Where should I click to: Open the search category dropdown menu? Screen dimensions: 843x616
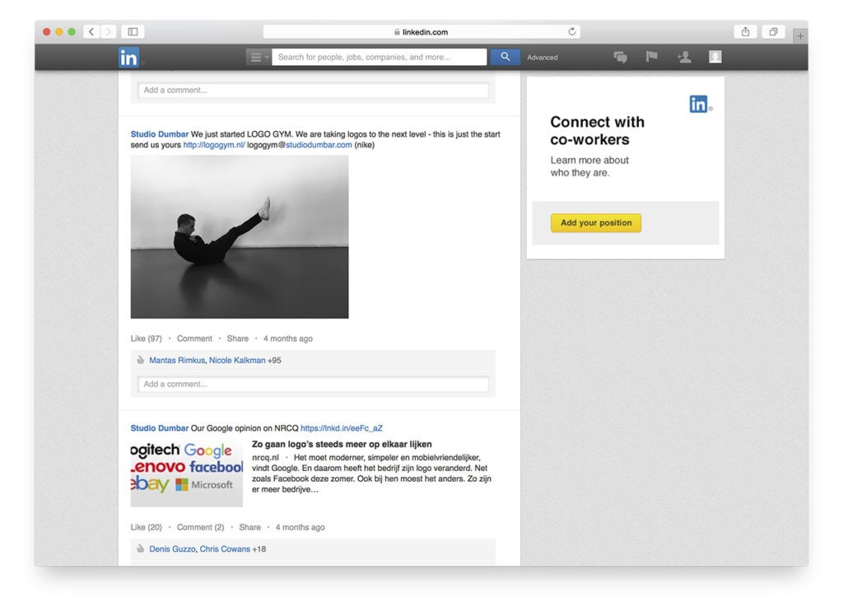pyautogui.click(x=258, y=57)
